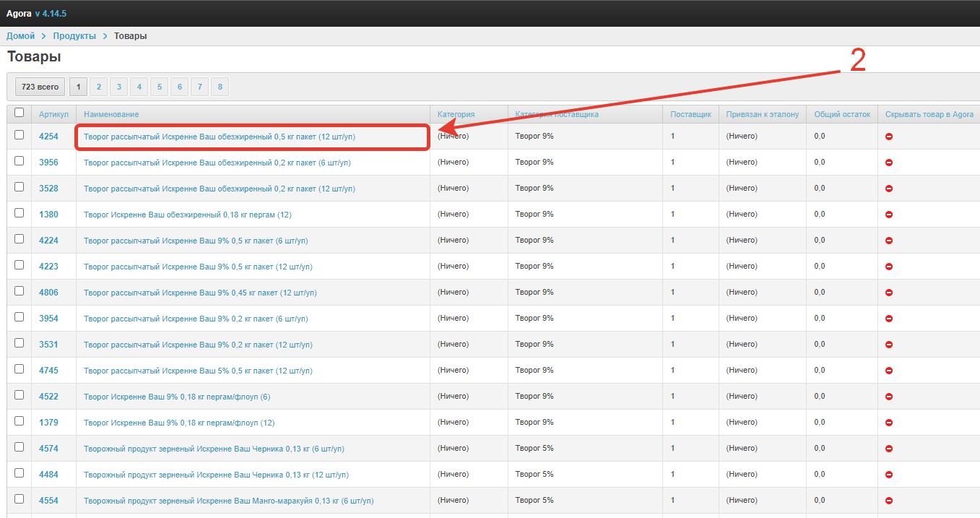Go to page 2 of products

(x=99, y=87)
